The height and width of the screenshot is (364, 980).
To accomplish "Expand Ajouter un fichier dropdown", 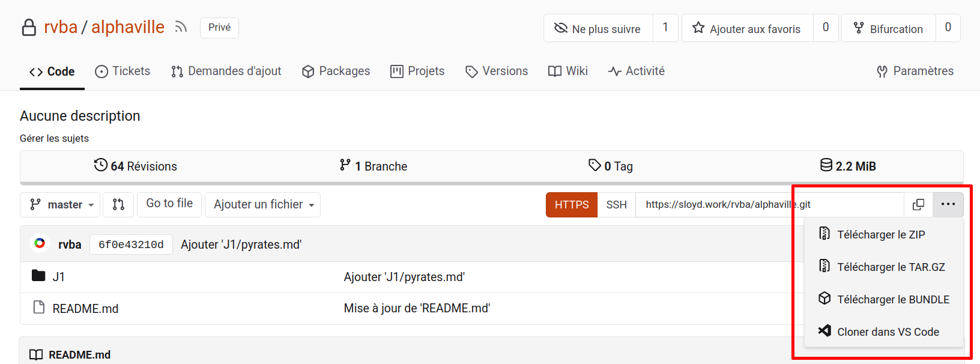I will point(263,205).
